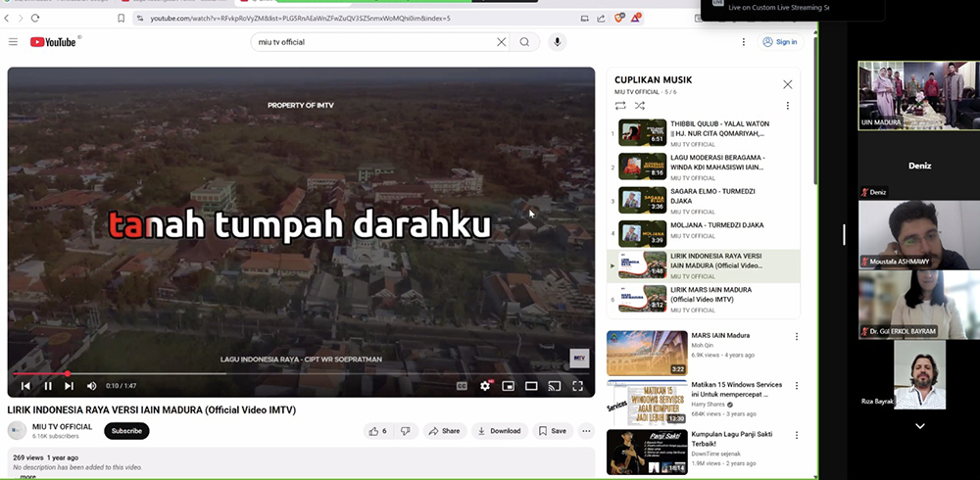Open video settings gear icon
This screenshot has width=980, height=480.
click(485, 386)
